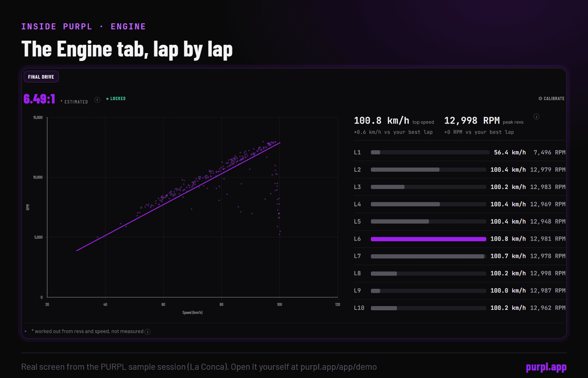Click the '12,998 RPM' peak revs value
The image size is (588, 378).
click(x=472, y=120)
